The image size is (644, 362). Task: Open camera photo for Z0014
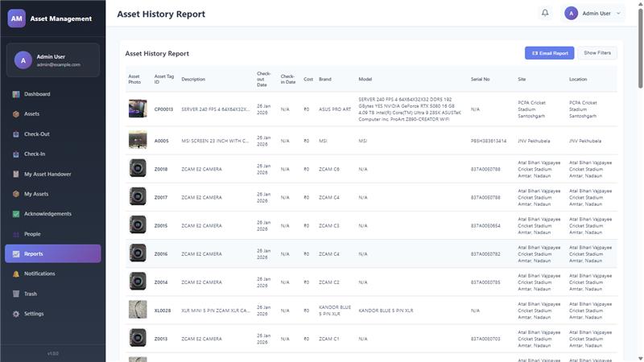(x=138, y=282)
